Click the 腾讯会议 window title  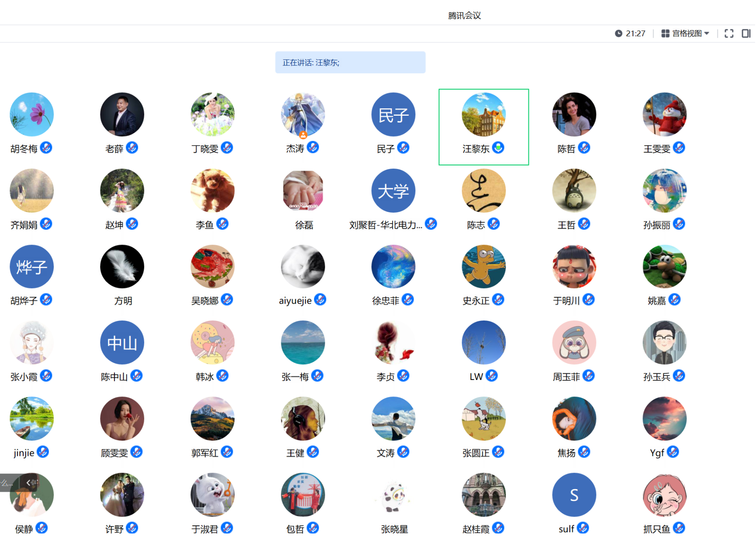[x=464, y=16]
